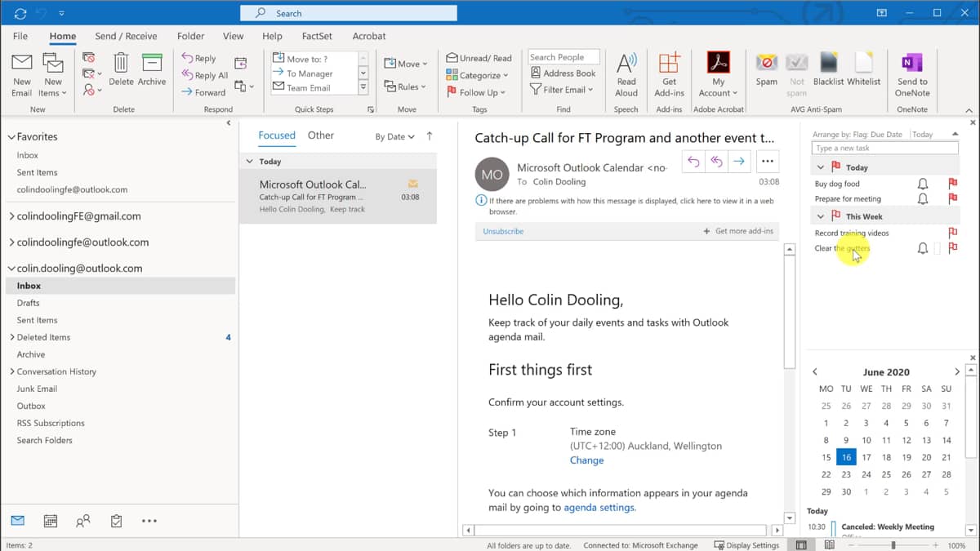
Task: Open the Folder tab
Action: (191, 36)
